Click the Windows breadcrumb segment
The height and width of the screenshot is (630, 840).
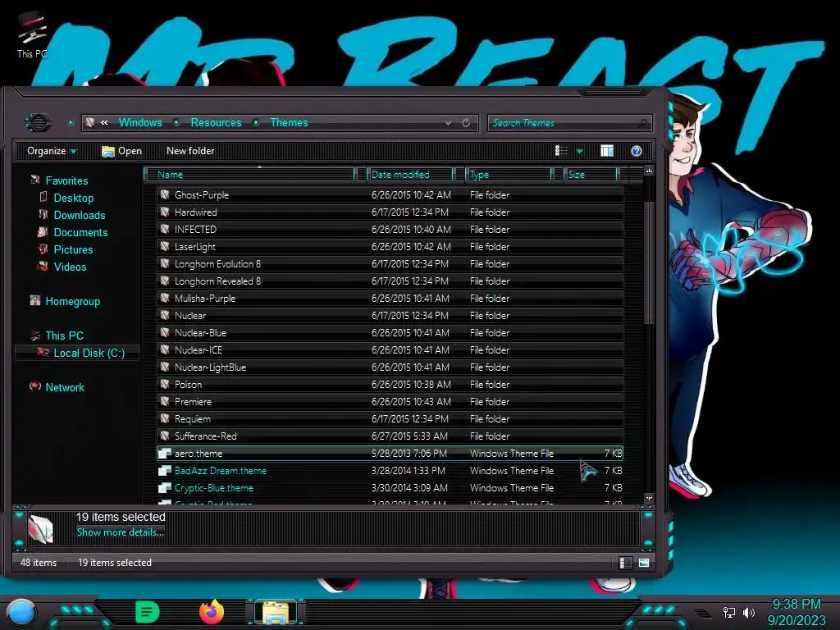(140, 123)
